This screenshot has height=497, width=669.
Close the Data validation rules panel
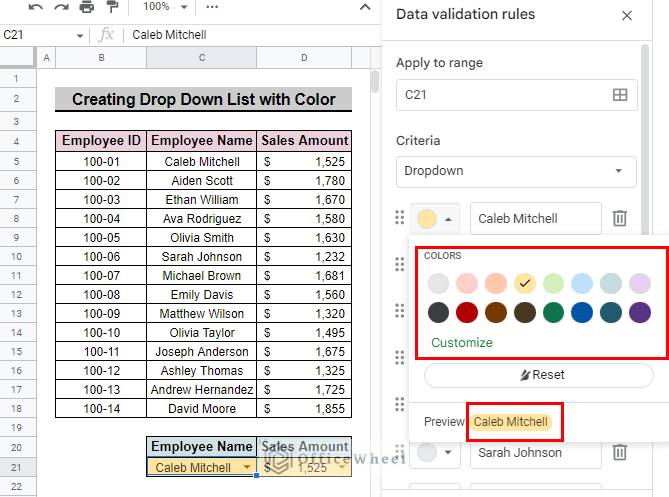point(627,16)
